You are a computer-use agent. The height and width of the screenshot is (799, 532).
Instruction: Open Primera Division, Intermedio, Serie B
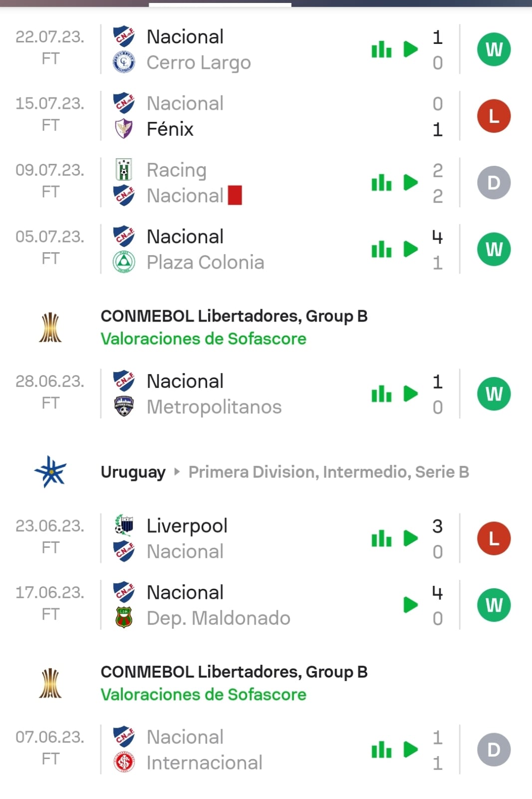(328, 472)
